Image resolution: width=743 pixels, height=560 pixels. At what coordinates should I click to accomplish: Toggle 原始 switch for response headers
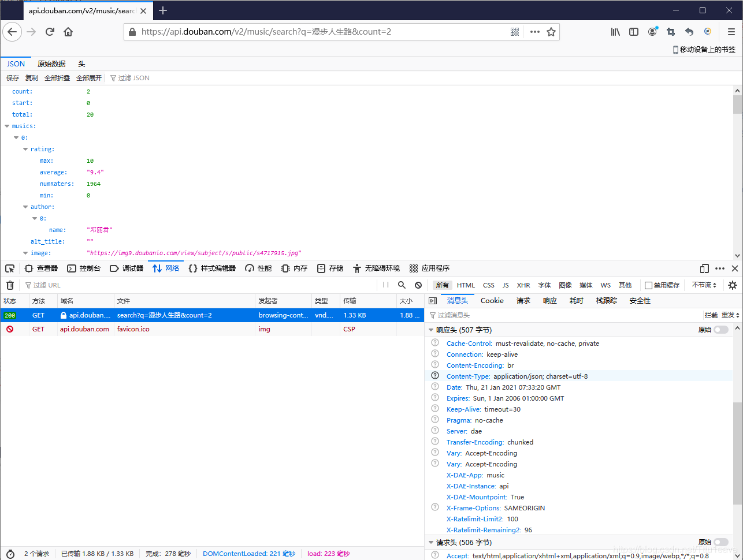[721, 330]
